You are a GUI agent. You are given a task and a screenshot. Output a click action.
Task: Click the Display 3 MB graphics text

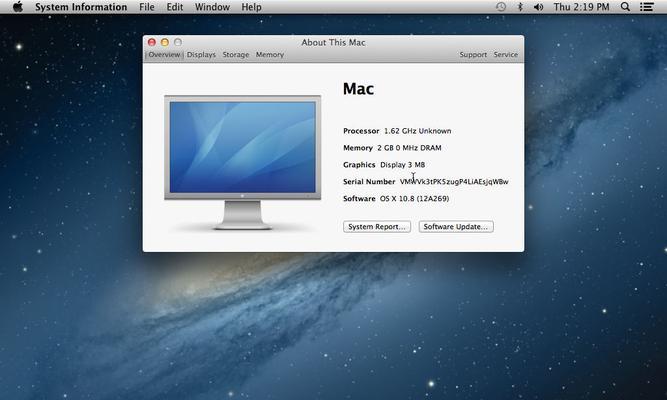tap(402, 165)
